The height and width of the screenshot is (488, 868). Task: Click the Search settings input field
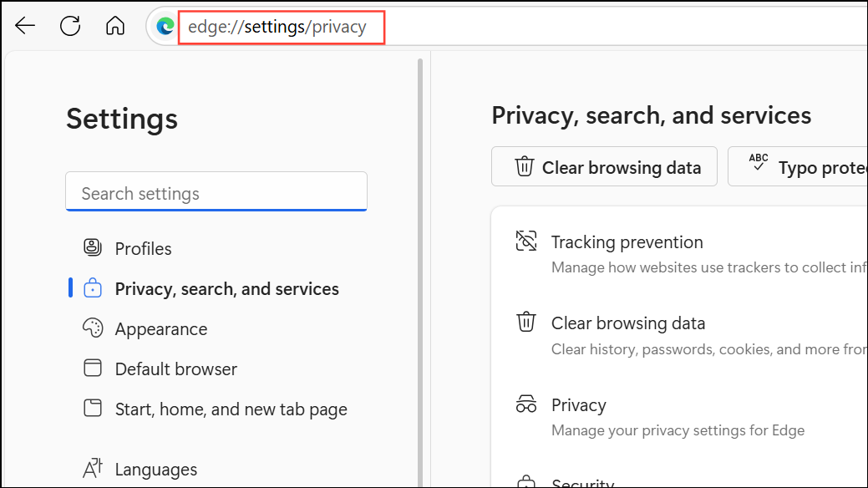point(216,192)
